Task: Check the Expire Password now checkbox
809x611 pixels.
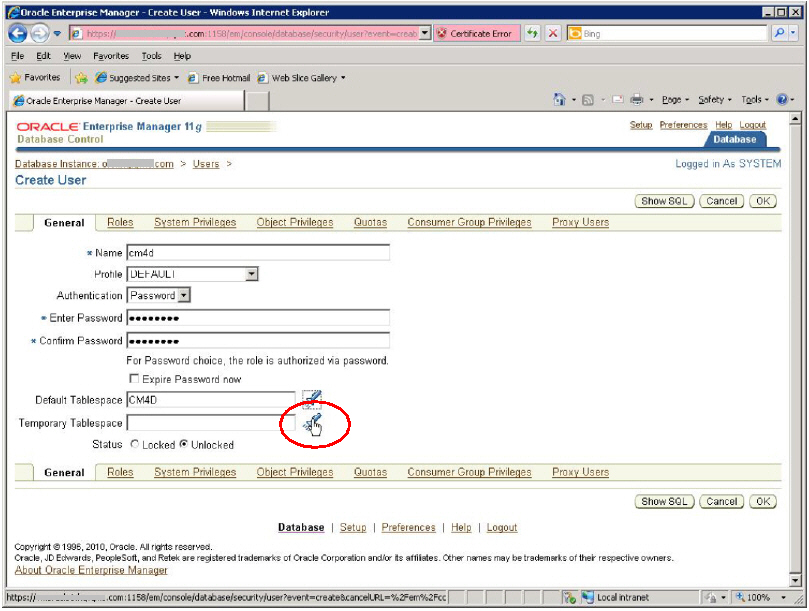Action: tap(135, 378)
